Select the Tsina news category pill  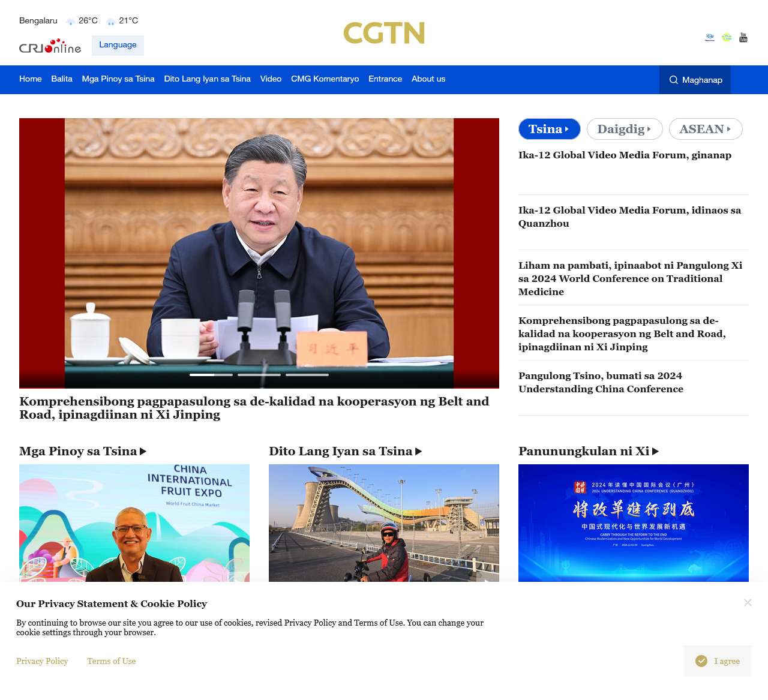548,129
